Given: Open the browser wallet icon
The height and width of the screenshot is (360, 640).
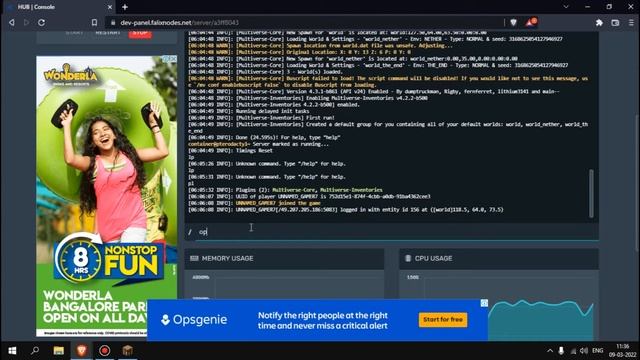Looking at the screenshot, I should [615, 23].
